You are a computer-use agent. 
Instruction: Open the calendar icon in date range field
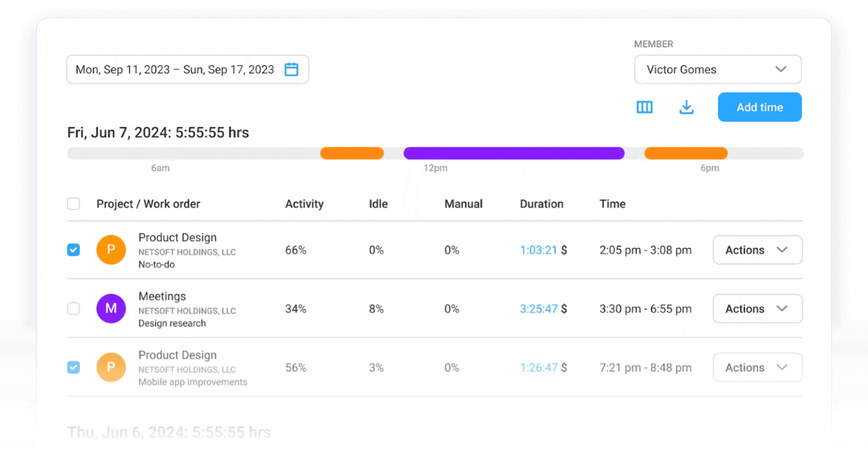pyautogui.click(x=291, y=70)
